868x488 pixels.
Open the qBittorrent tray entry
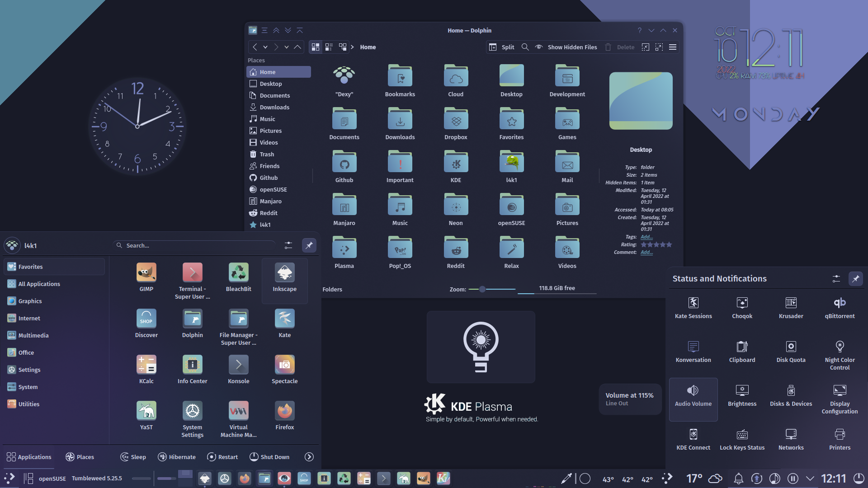[x=840, y=308]
